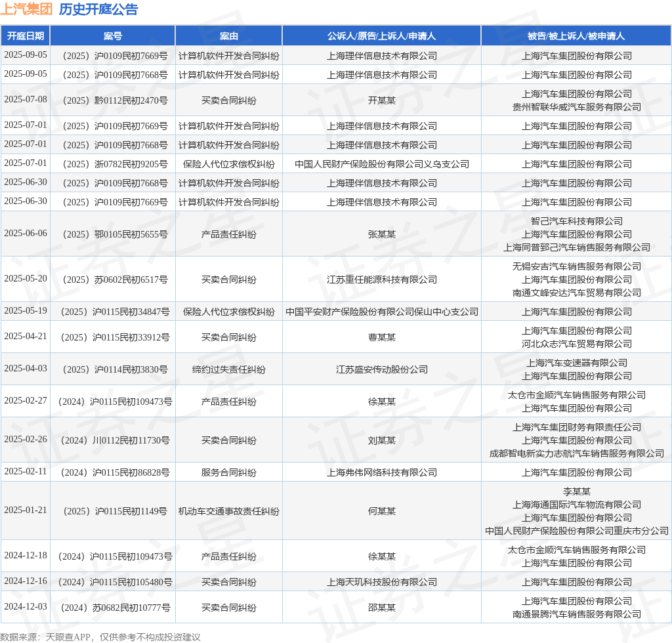
Task: Click defendant 南通景腾汽车销售服务有限公司
Action: coord(576,615)
